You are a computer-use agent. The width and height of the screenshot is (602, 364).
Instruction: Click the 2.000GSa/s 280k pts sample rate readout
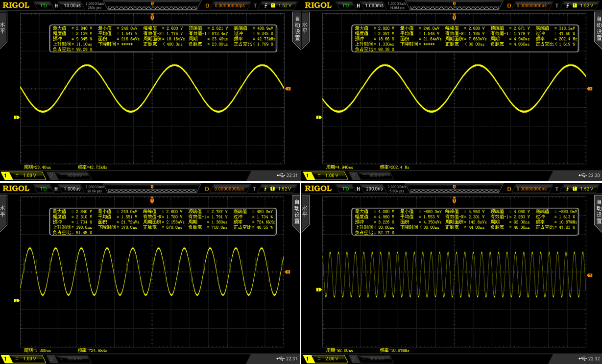[95, 5]
